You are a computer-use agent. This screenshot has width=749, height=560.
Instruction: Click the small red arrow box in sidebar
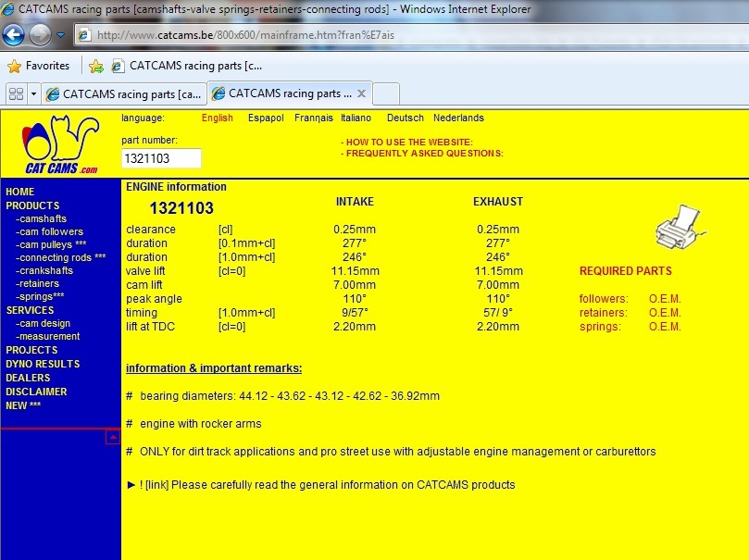click(x=112, y=436)
